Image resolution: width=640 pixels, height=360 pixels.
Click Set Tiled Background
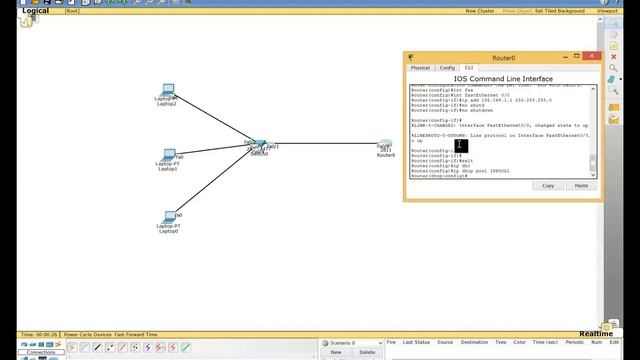[x=560, y=11]
